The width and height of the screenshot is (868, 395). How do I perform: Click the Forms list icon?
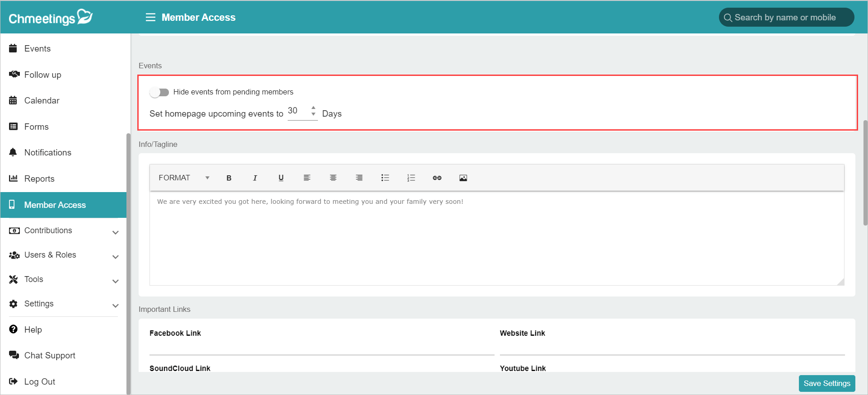(x=14, y=127)
